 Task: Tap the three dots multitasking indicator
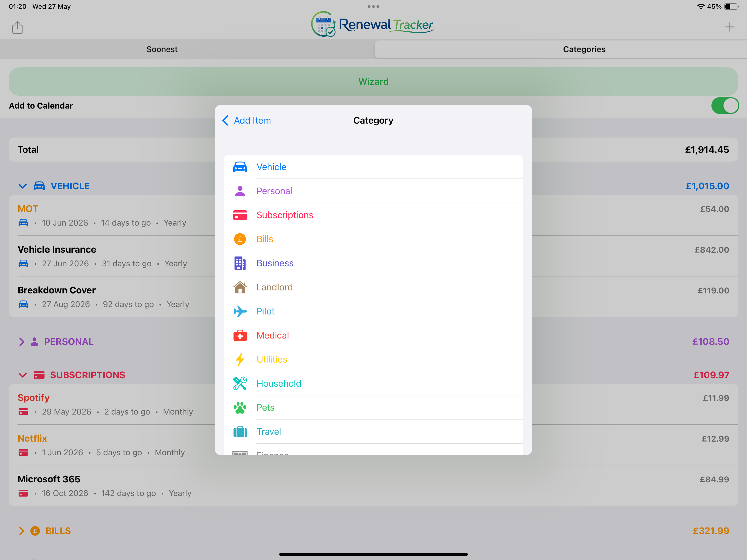pyautogui.click(x=373, y=6)
